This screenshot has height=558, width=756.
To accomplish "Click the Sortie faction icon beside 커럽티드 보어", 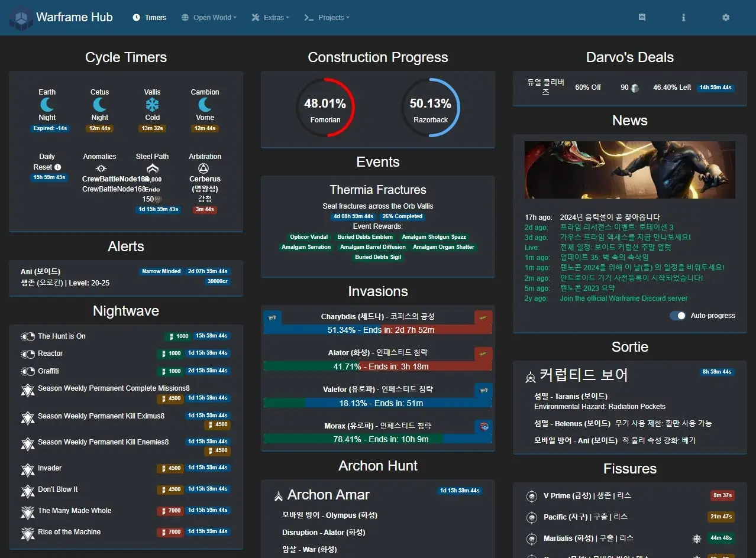I will (x=531, y=377).
